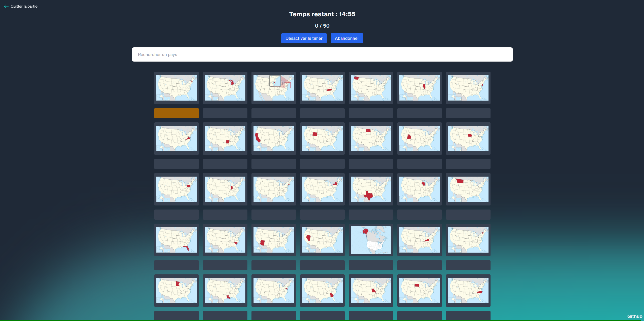Image resolution: width=644 pixels, height=321 pixels.
Task: Select the Minnesota highlighted map
Action: coord(177,291)
